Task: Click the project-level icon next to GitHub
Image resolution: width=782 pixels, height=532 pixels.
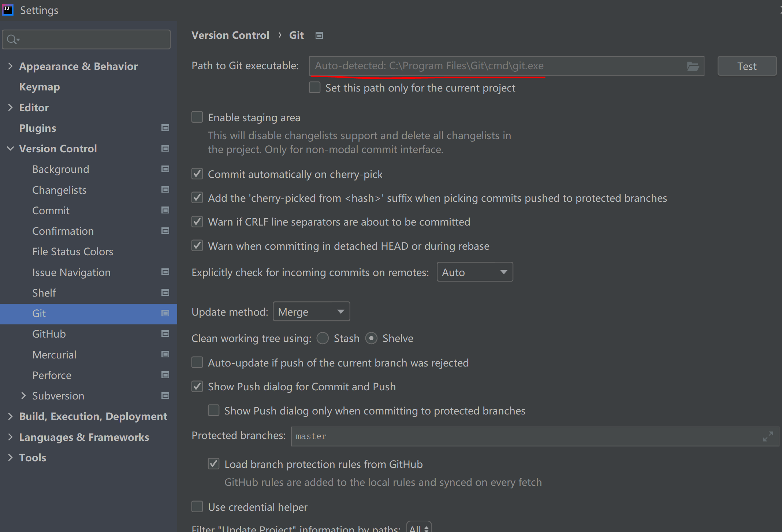Action: (x=165, y=334)
